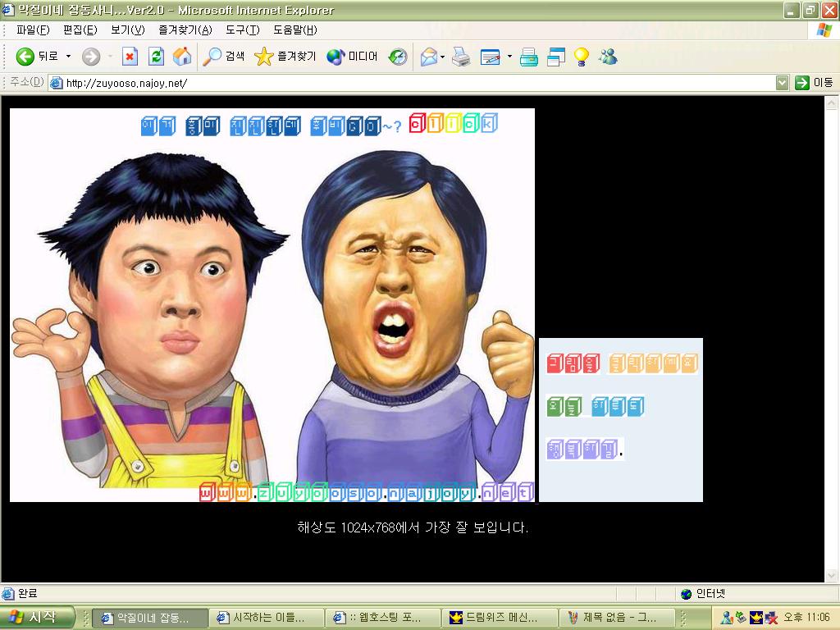Refresh the page with the Refresh icon
840x630 pixels.
[156, 57]
